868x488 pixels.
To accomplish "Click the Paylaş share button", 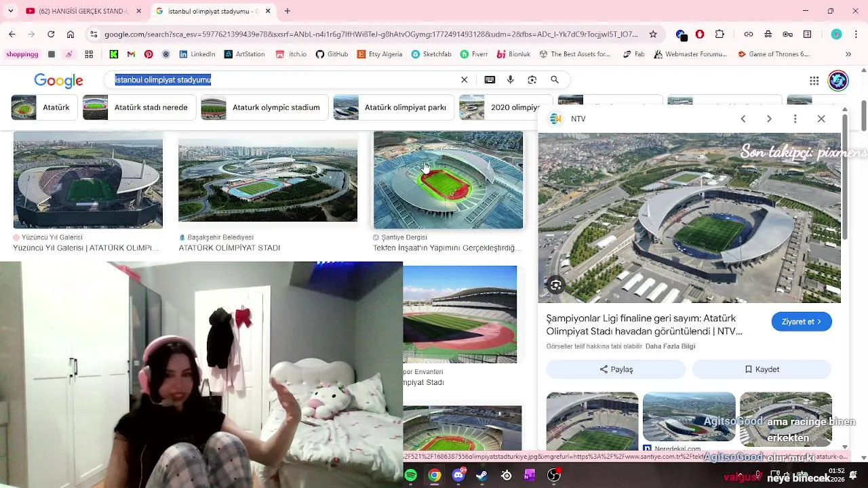I will (x=616, y=369).
